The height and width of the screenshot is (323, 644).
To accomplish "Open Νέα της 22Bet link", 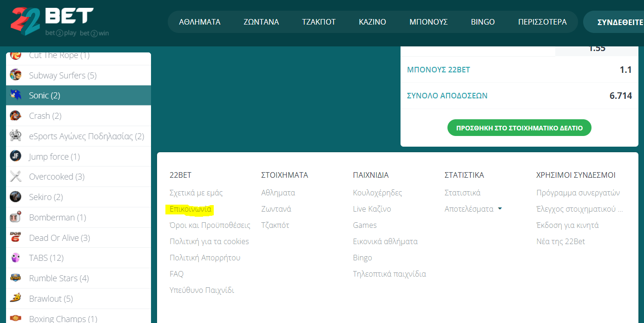I will (560, 241).
